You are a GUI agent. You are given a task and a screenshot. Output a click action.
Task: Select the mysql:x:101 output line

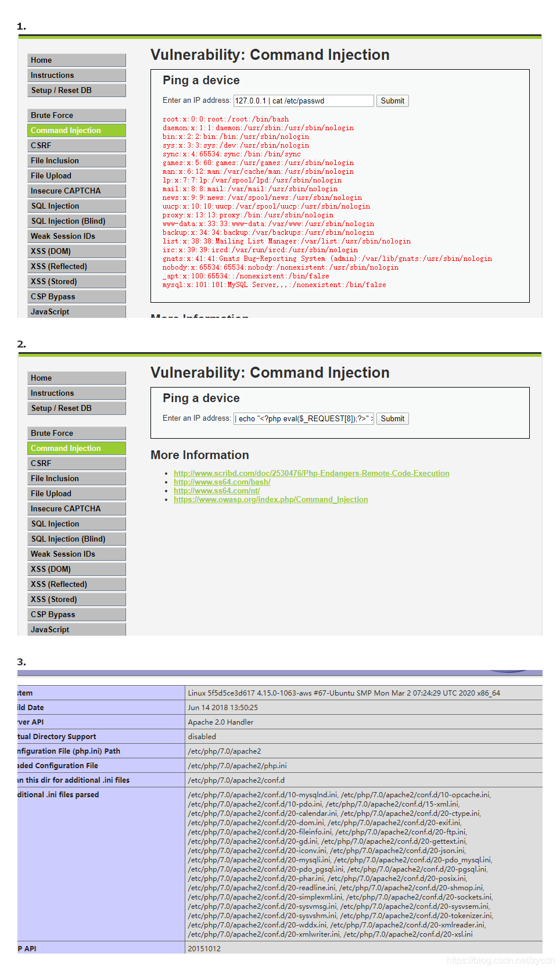pyautogui.click(x=274, y=285)
